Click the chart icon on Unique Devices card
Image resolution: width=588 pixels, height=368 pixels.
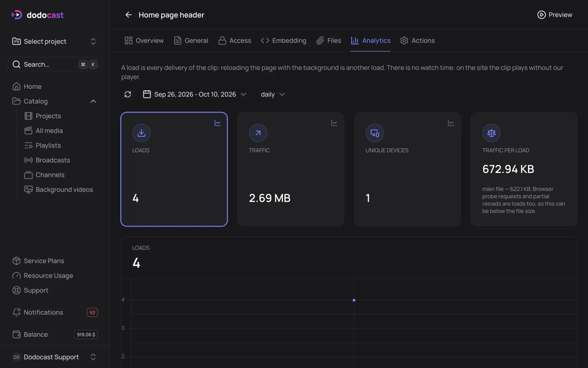451,123
